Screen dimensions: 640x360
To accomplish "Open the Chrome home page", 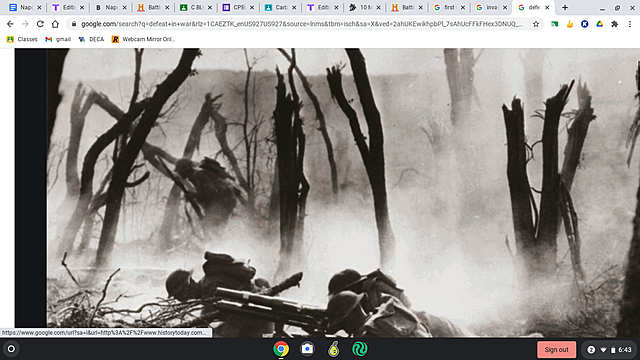I will (x=55, y=24).
